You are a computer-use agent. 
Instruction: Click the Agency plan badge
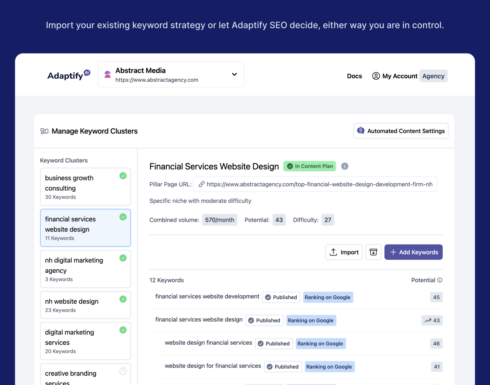point(433,76)
